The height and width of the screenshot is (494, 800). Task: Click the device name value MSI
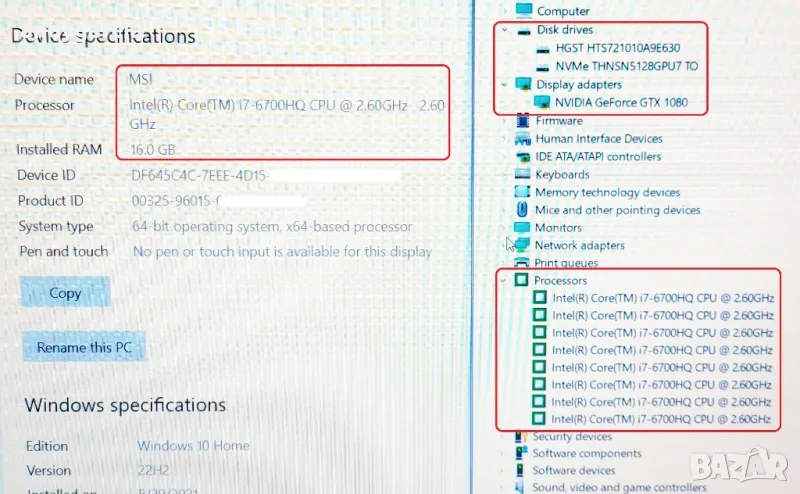coord(140,80)
